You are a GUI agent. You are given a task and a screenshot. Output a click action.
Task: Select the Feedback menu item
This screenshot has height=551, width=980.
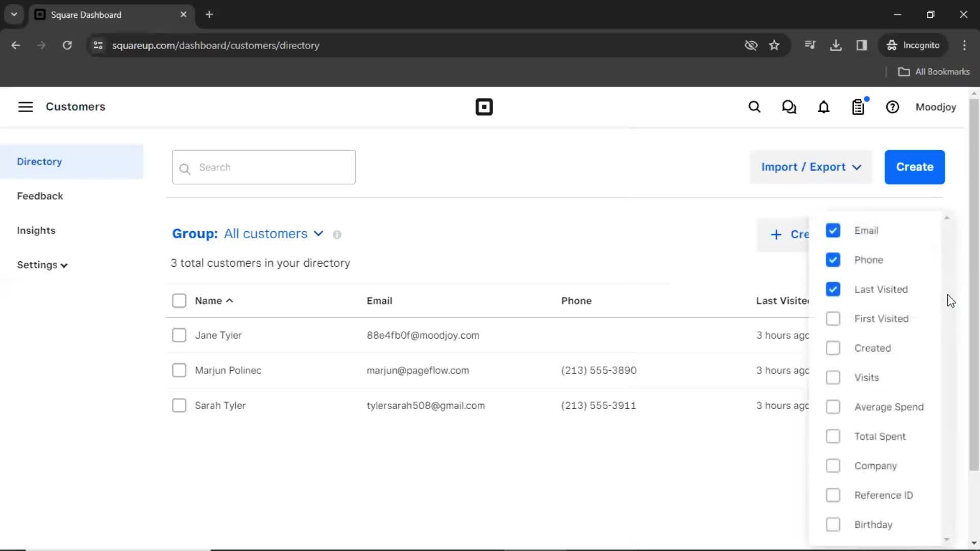point(40,196)
